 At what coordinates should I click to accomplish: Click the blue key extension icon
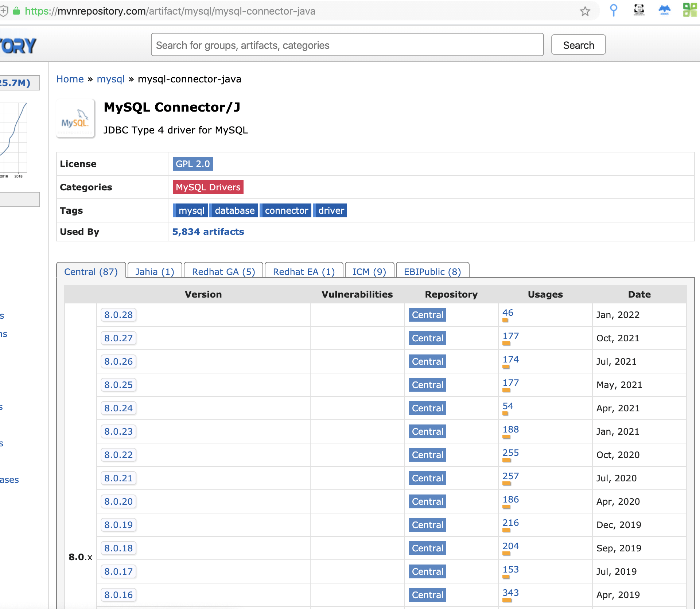point(614,10)
